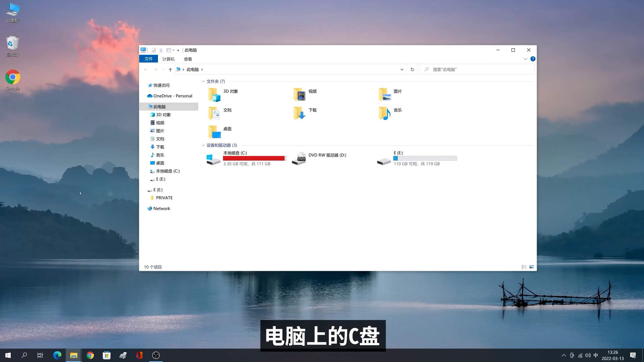Image resolution: width=644 pixels, height=362 pixels.
Task: Click the refresh icon beside the address bar
Action: click(x=412, y=69)
